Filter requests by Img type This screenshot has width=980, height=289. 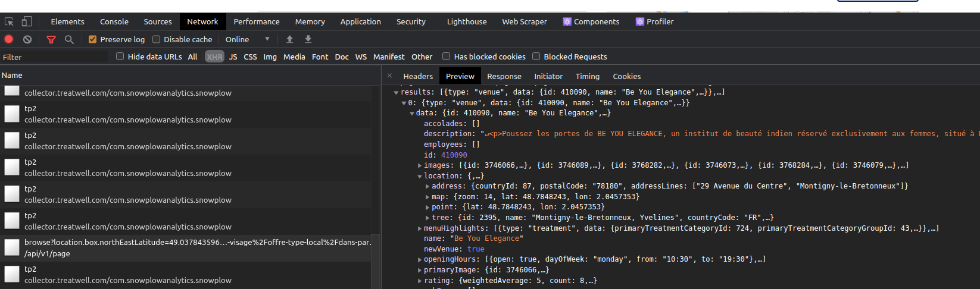270,56
